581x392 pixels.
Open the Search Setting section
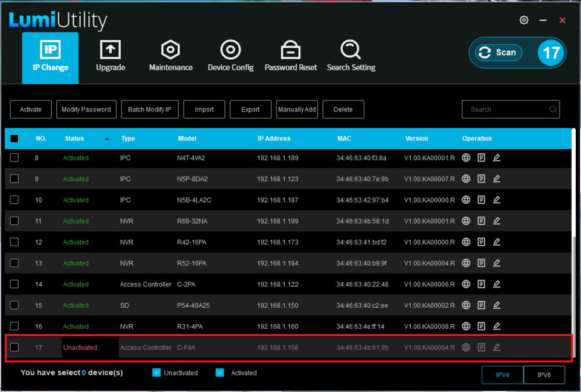pos(351,57)
